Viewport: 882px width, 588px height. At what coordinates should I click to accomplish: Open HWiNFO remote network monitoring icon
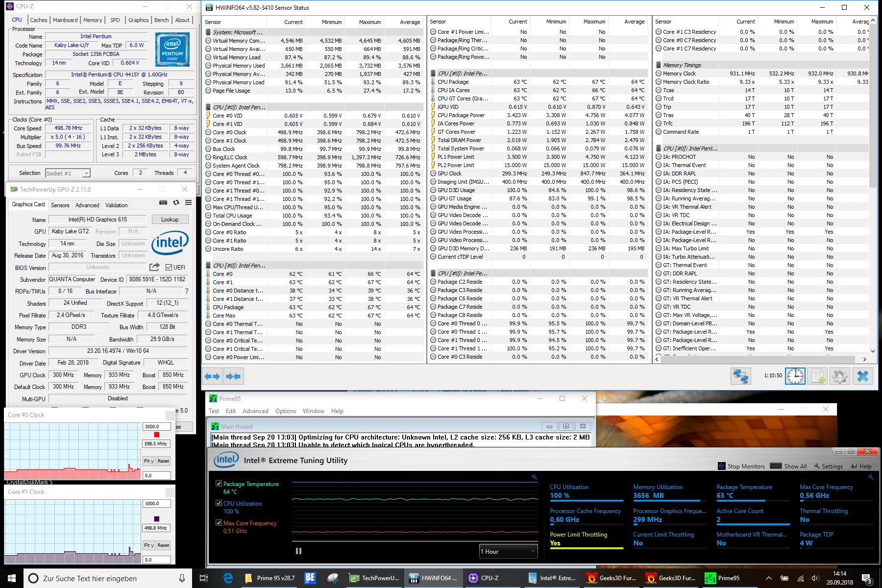[740, 376]
